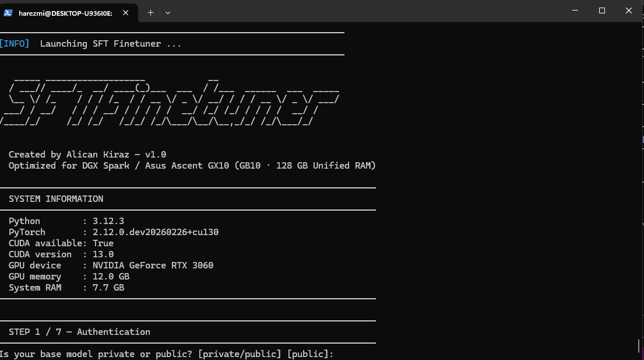Click PyTorch version '2.12.0.dev20260226+cu130'
The image size is (644, 360).
click(155, 232)
